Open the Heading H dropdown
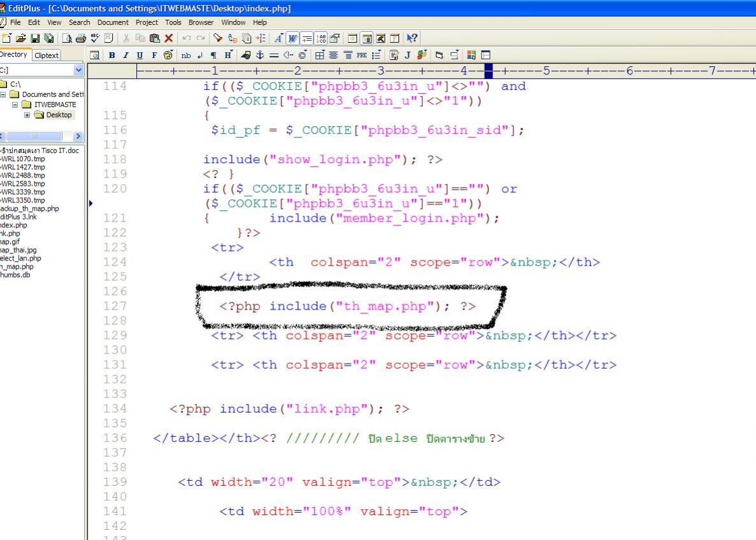Viewport: 756px width, 540px height. (228, 55)
